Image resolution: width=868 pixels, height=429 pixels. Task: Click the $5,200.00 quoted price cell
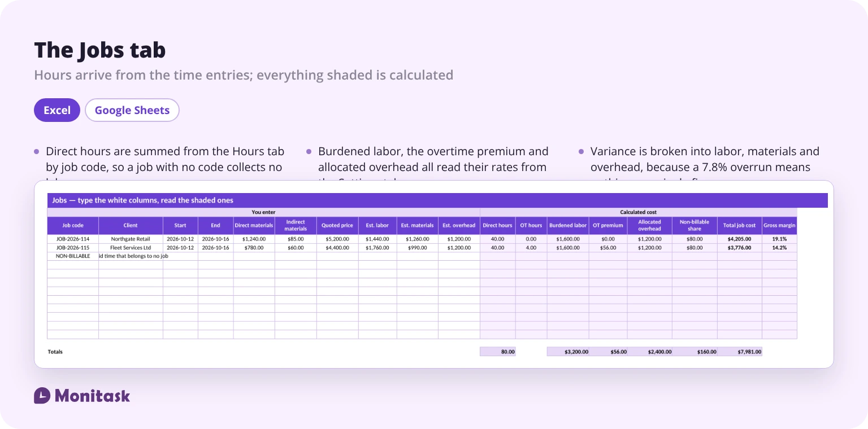coord(337,239)
